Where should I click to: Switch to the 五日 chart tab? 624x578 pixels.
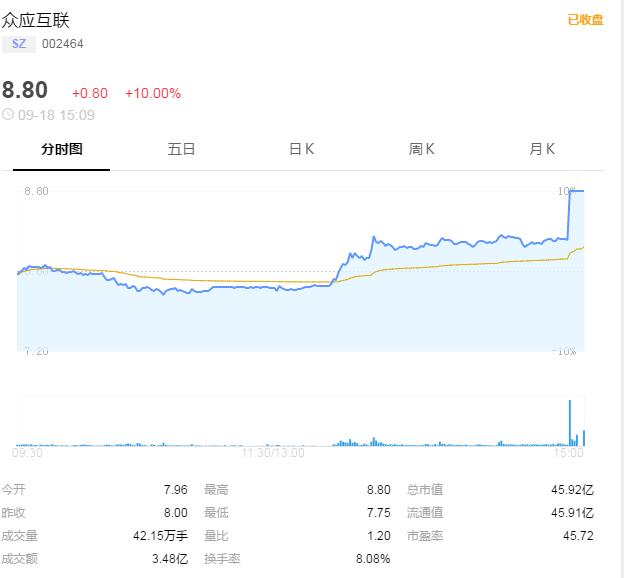[181, 149]
